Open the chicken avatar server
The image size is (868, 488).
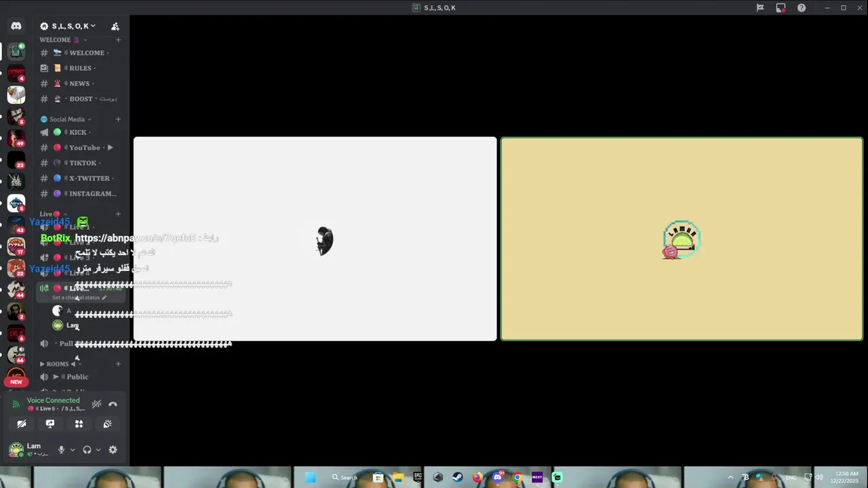pos(16,94)
